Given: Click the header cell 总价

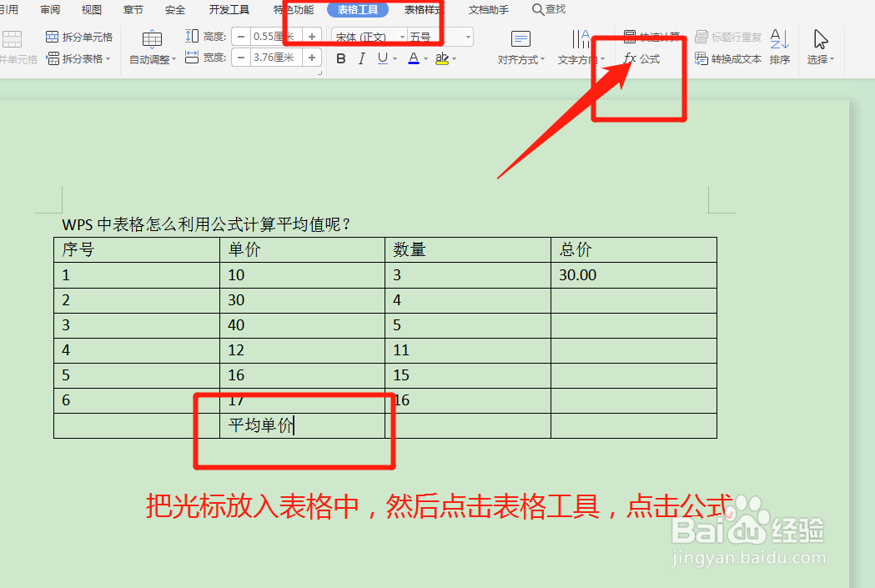Looking at the screenshot, I should tap(633, 249).
